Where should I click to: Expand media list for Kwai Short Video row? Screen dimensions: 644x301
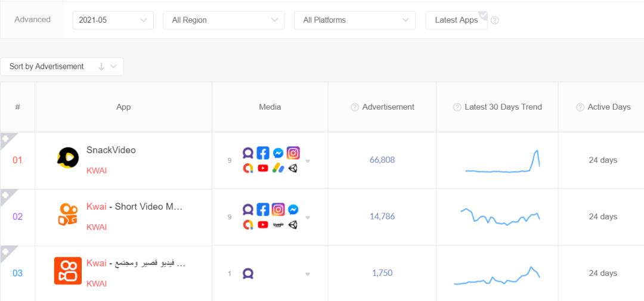[308, 218]
